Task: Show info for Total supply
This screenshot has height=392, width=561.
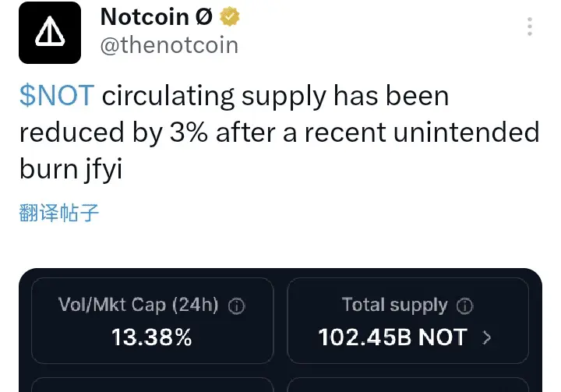Action: pos(464,306)
